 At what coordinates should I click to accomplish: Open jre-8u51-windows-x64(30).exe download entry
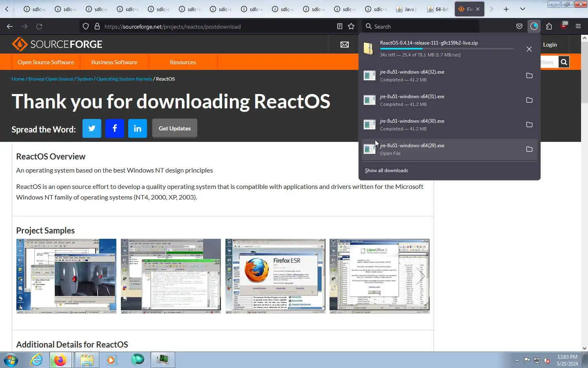(x=441, y=125)
